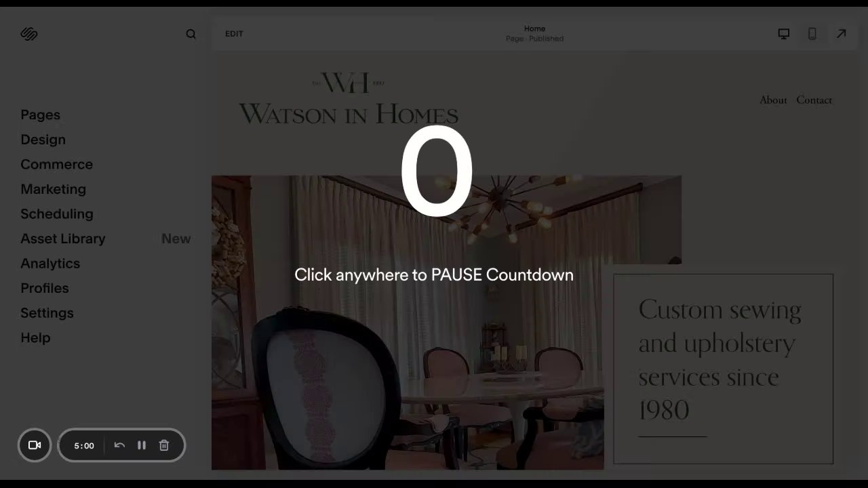
Task: Follow the Contact navigation link
Action: pyautogui.click(x=814, y=100)
